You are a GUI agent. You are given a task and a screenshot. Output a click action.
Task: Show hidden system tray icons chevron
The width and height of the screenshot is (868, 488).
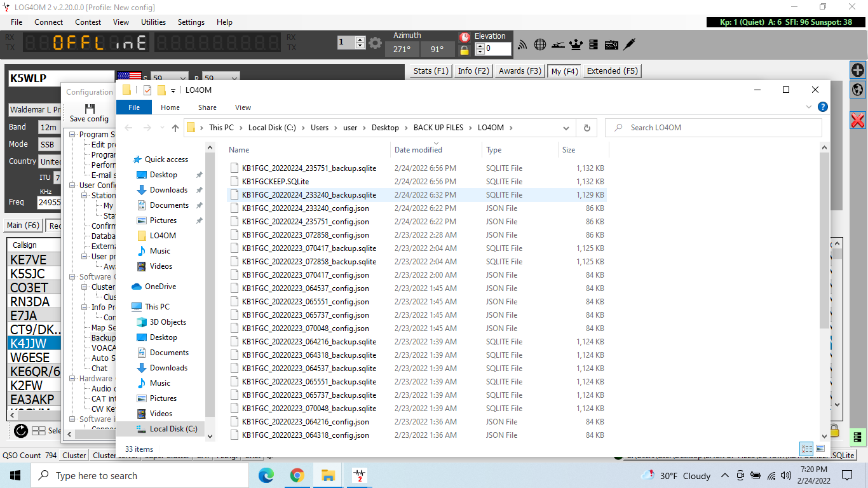coord(724,475)
